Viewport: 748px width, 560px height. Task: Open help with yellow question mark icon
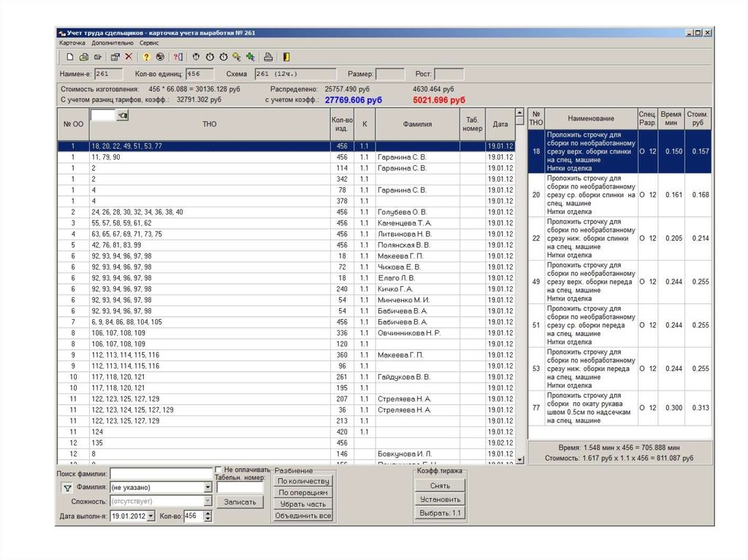[146, 57]
